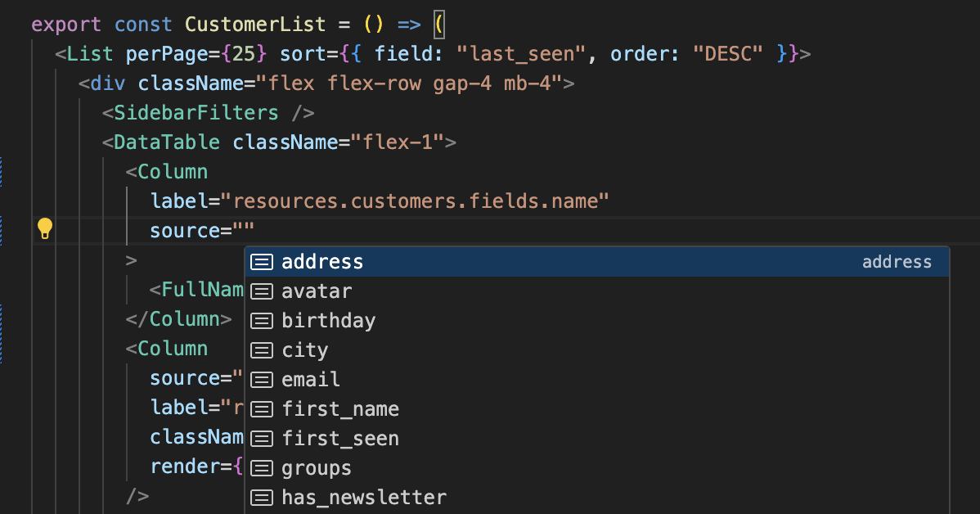Click the field icon next to avatar
Image resolution: width=980 pixels, height=514 pixels.
point(262,291)
